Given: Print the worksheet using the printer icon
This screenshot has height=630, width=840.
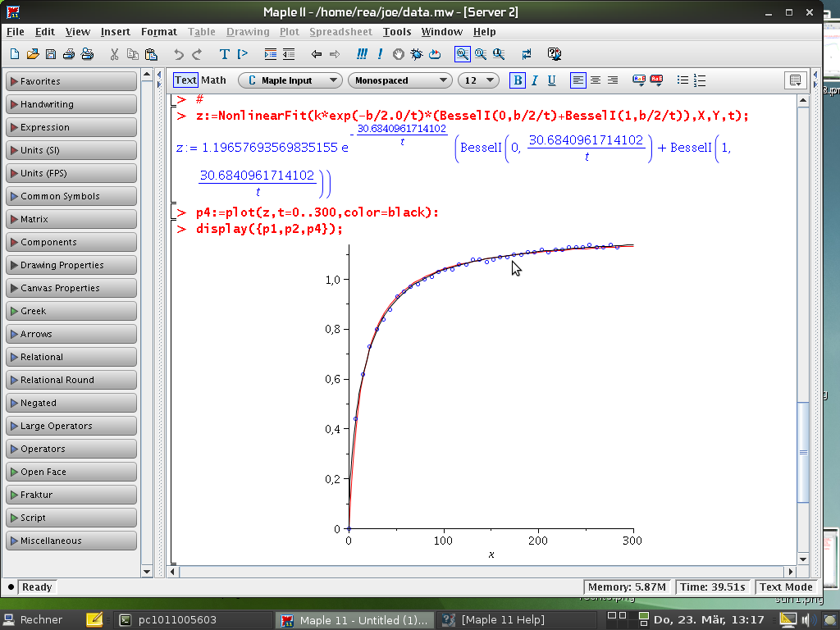Looking at the screenshot, I should click(69, 54).
